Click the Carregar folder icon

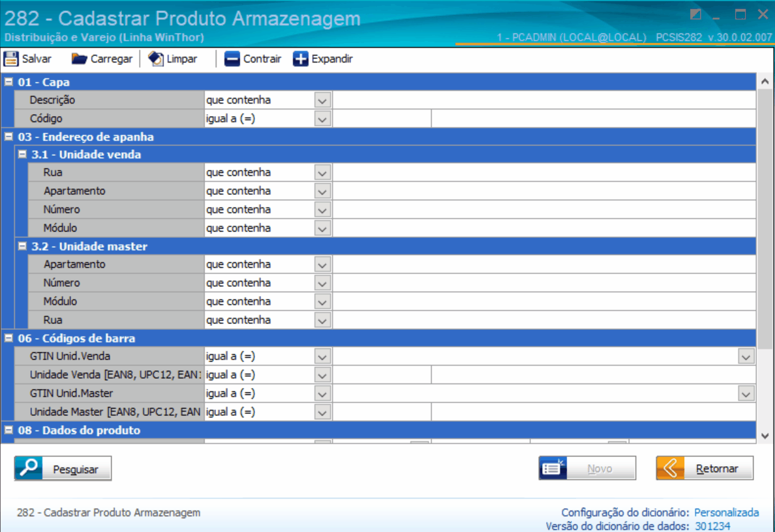click(x=79, y=59)
